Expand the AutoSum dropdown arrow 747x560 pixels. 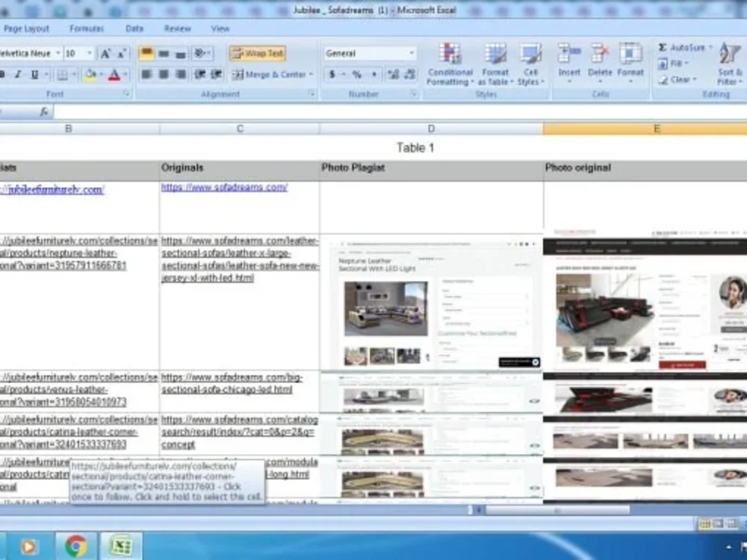point(710,47)
